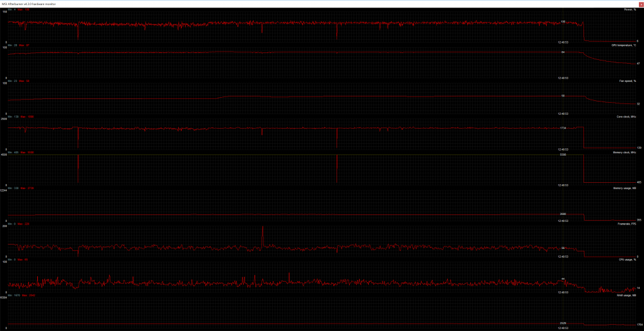Viewport: 644px width, 331px height.
Task: Click the 150 axis maximum of Power graph
Action: pyautogui.click(x=4, y=12)
